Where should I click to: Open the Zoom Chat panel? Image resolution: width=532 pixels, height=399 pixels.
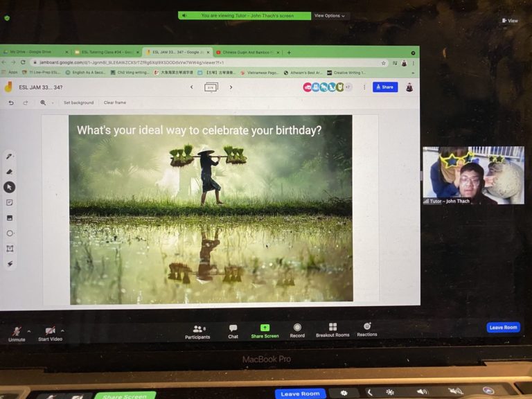click(x=233, y=332)
